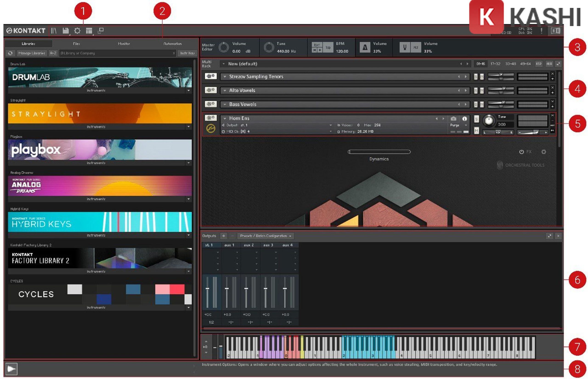The image size is (588, 379).
Task: Click the minimized view icon in header
Action: point(101,31)
